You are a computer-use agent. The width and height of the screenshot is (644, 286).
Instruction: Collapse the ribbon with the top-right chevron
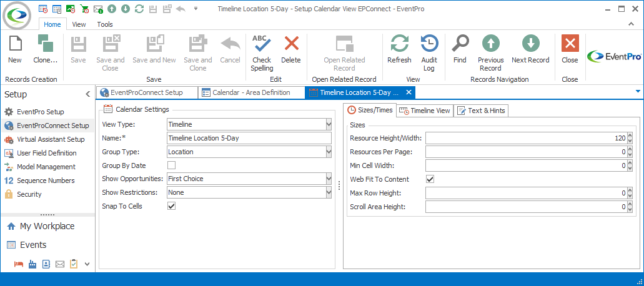pyautogui.click(x=632, y=24)
